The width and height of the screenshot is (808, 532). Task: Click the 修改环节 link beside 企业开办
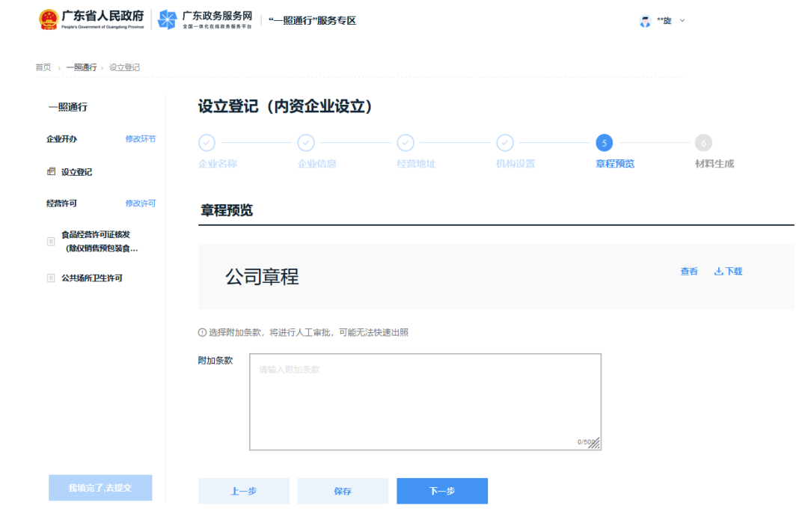pos(142,139)
